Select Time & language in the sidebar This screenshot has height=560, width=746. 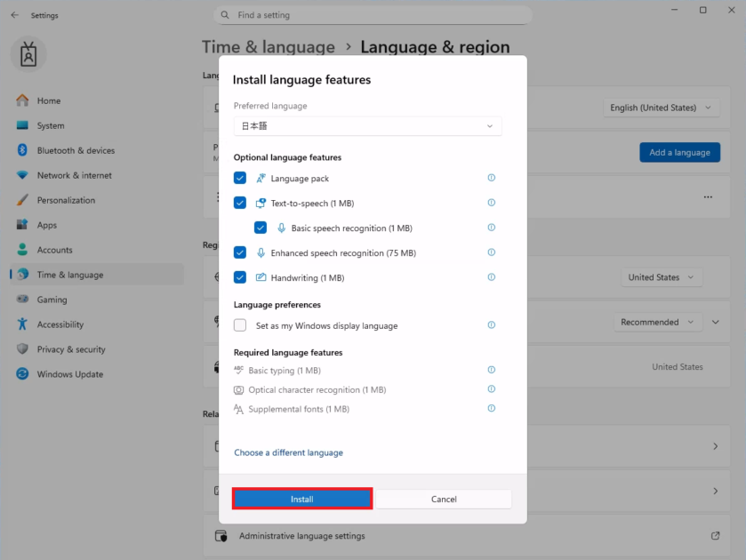[x=97, y=275]
